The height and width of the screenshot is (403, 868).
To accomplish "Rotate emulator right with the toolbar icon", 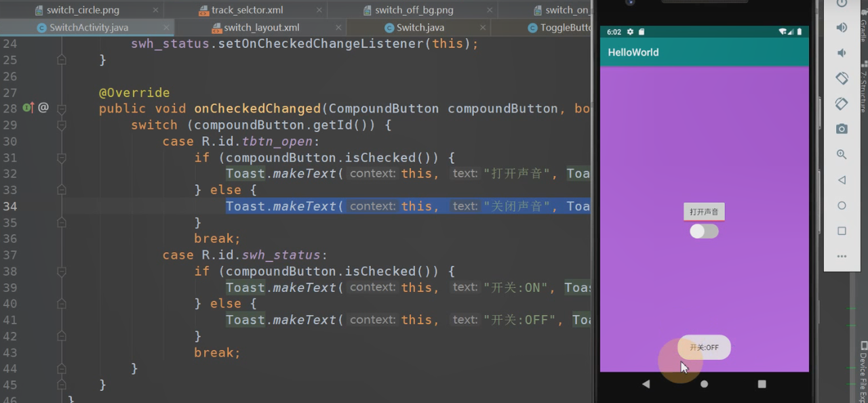I will click(842, 104).
